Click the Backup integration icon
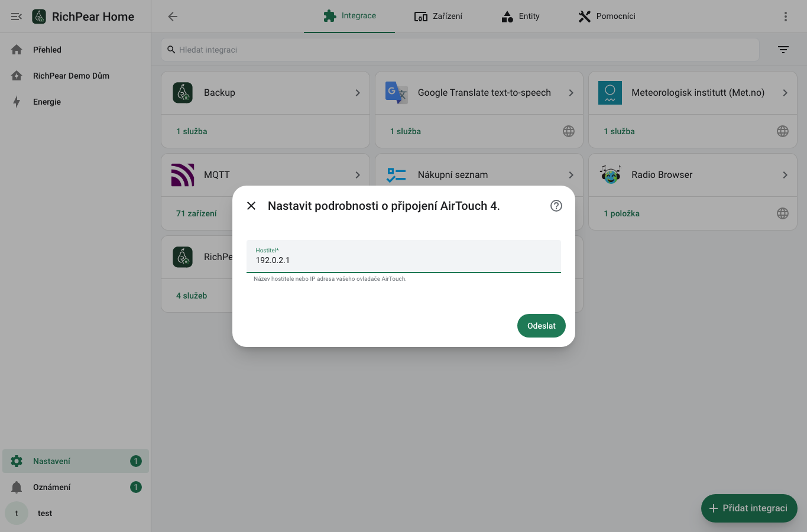The width and height of the screenshot is (807, 532). (x=183, y=93)
